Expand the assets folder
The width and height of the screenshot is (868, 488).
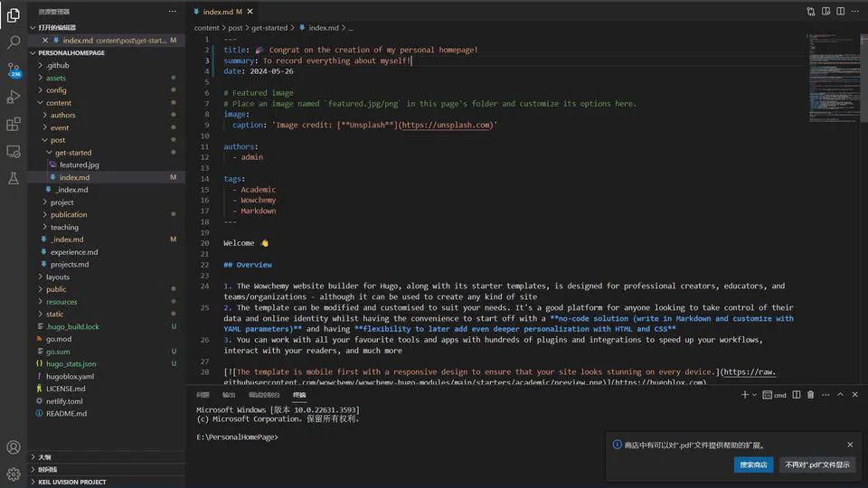[56, 78]
